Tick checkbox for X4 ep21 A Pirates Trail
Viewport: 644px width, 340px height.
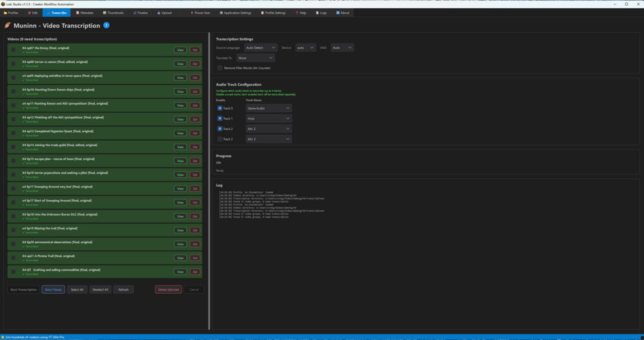pyautogui.click(x=13, y=258)
